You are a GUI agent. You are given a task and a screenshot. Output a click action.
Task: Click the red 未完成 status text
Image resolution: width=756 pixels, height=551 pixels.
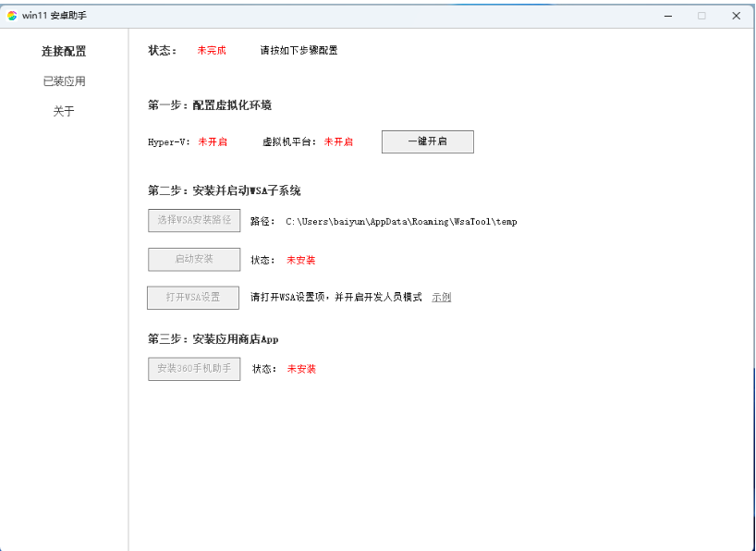212,51
